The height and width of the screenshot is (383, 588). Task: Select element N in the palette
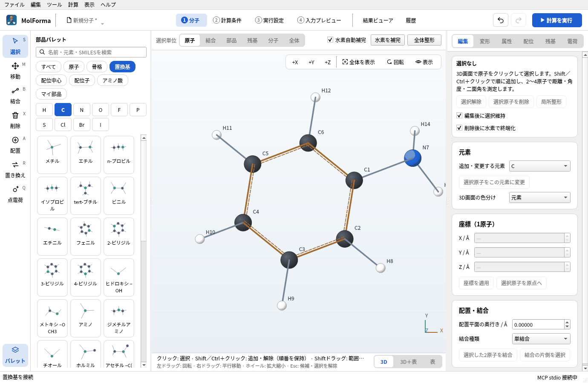click(x=82, y=110)
